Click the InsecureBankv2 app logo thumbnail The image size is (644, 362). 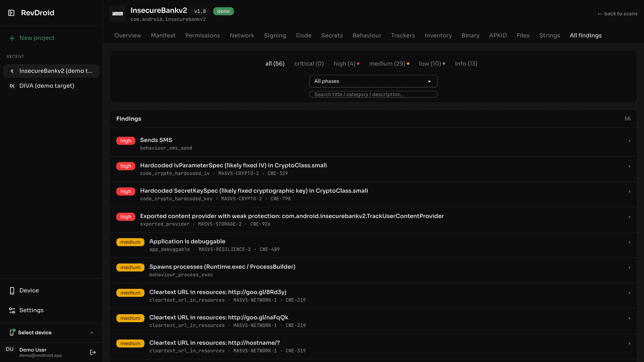click(x=118, y=14)
